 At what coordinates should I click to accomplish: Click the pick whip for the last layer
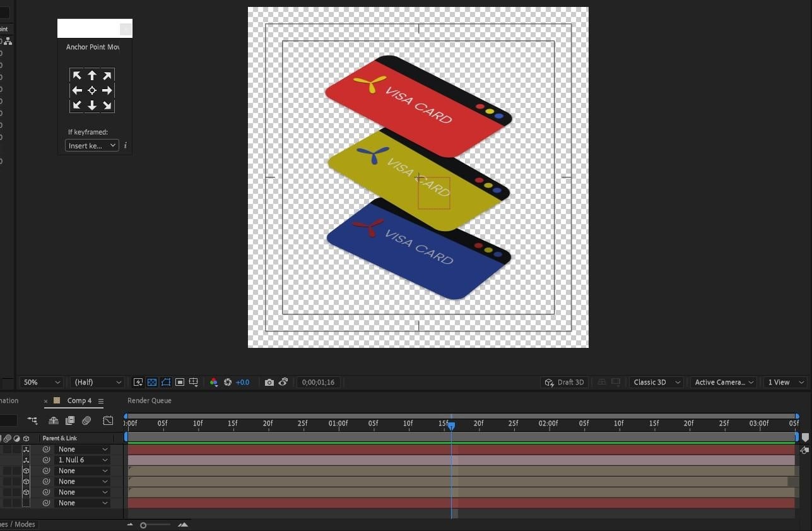click(46, 503)
